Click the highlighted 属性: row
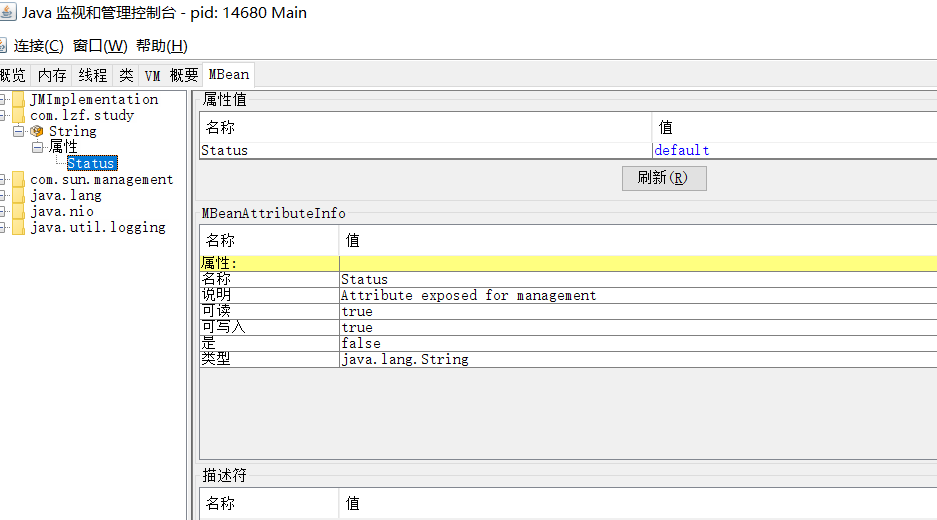The height and width of the screenshot is (520, 937). [x=568, y=263]
